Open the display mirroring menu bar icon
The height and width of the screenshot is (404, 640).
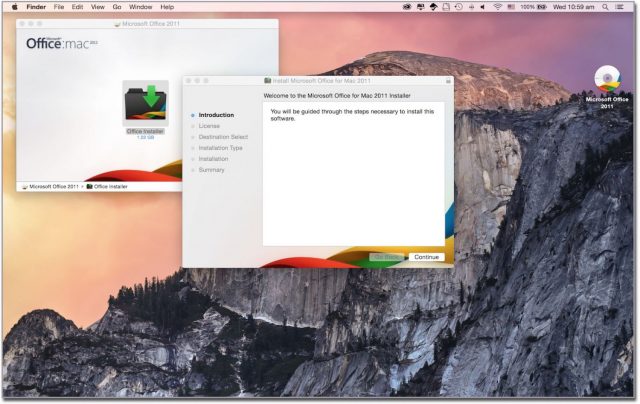coord(420,7)
